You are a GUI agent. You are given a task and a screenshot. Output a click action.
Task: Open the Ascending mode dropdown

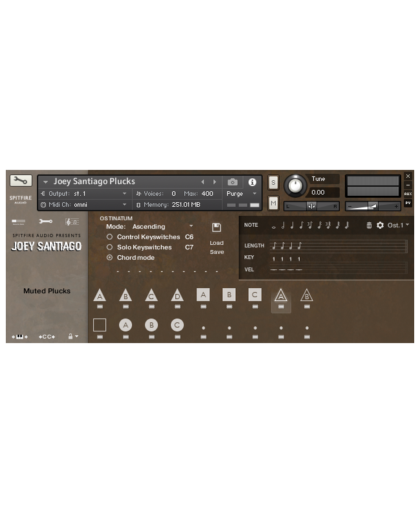tap(163, 226)
